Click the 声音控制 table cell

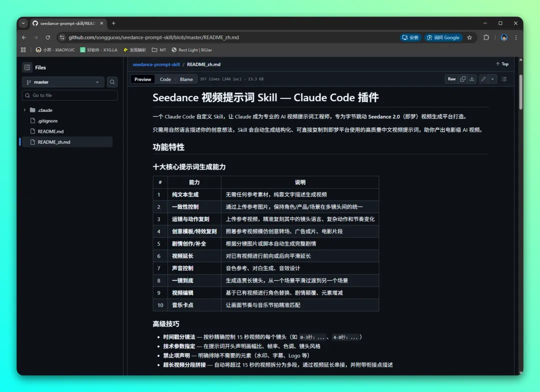194,268
